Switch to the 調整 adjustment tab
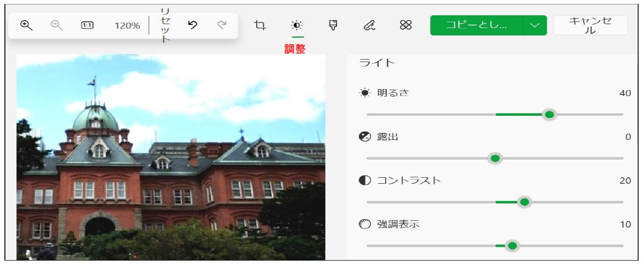This screenshot has height=266, width=644. pos(297,26)
